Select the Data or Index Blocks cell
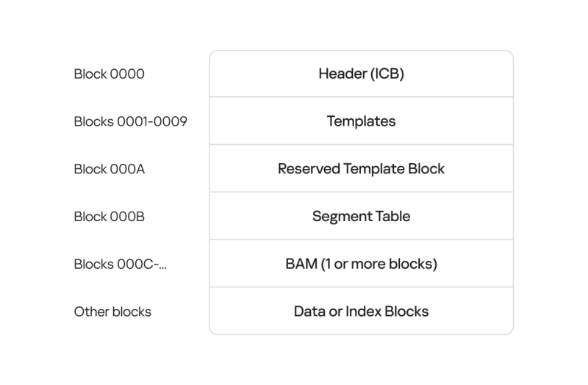Screen dimensions: 588x385 coord(361,311)
